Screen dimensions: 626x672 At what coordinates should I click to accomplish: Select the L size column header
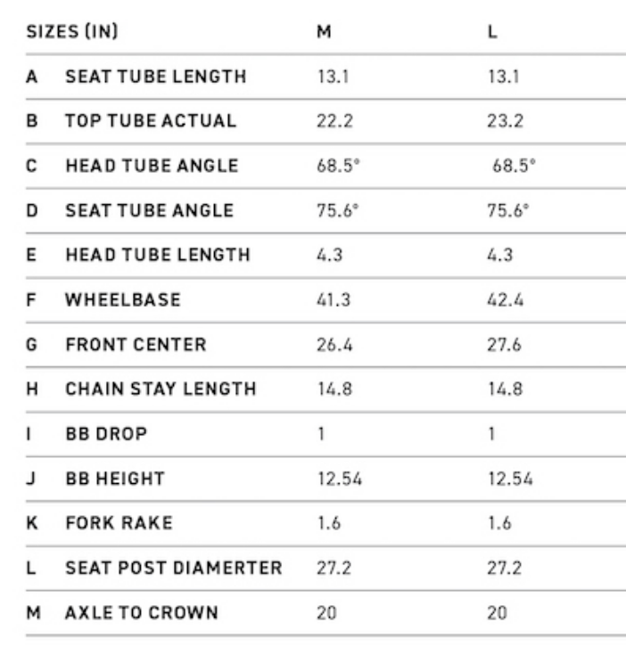(492, 31)
